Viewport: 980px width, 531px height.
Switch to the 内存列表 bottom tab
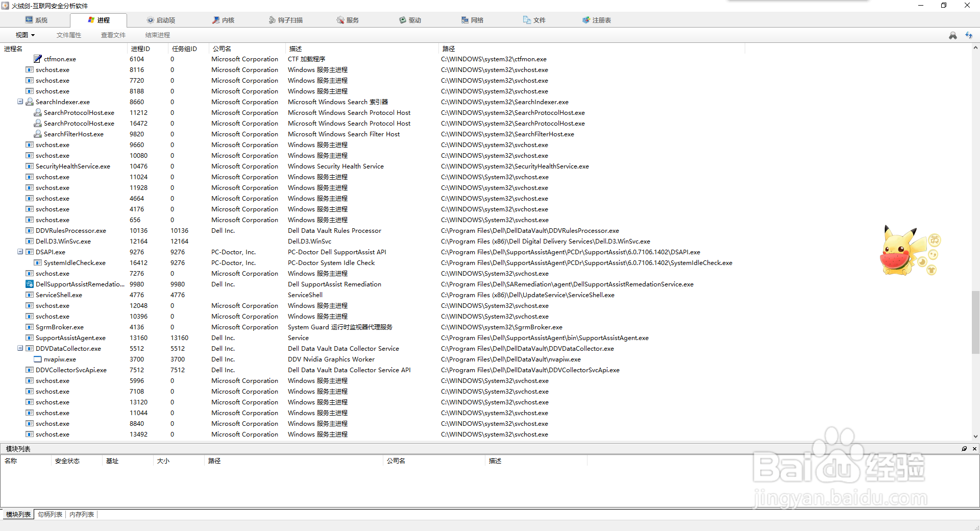(x=82, y=514)
